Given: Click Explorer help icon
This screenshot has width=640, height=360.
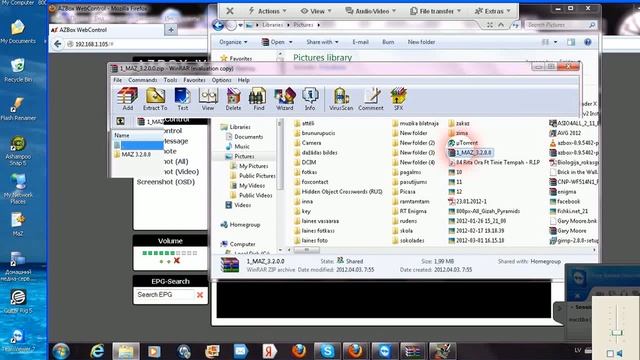Looking at the screenshot, I should (588, 42).
